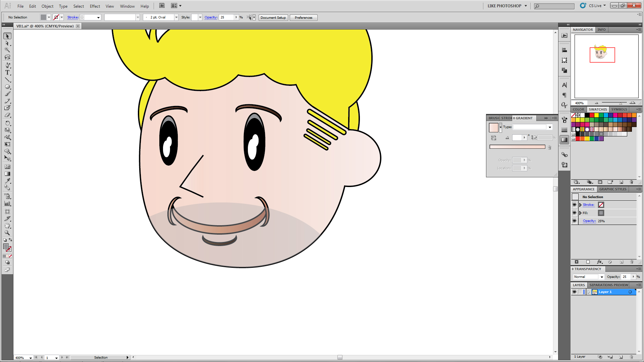Select the Eyedropper tool
Viewport: 644px width, 362px height.
coord(7,181)
